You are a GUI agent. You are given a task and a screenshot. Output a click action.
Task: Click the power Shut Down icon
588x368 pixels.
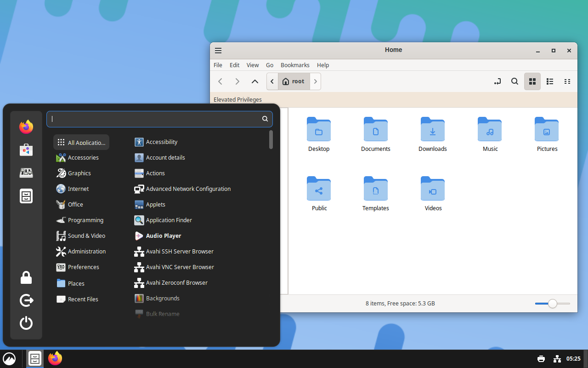26,323
